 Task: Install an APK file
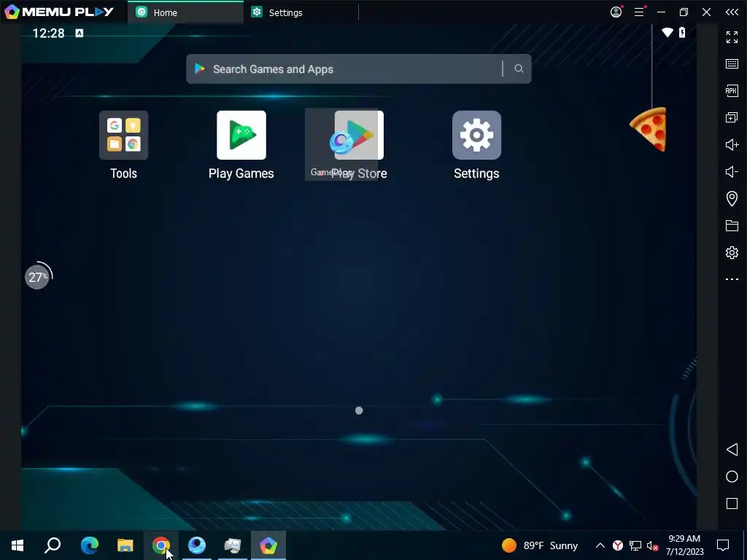tap(732, 90)
